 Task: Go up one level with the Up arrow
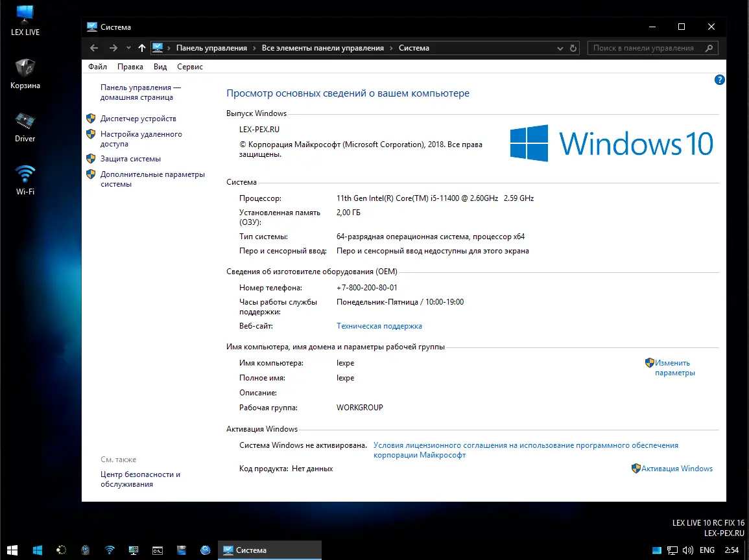142,48
